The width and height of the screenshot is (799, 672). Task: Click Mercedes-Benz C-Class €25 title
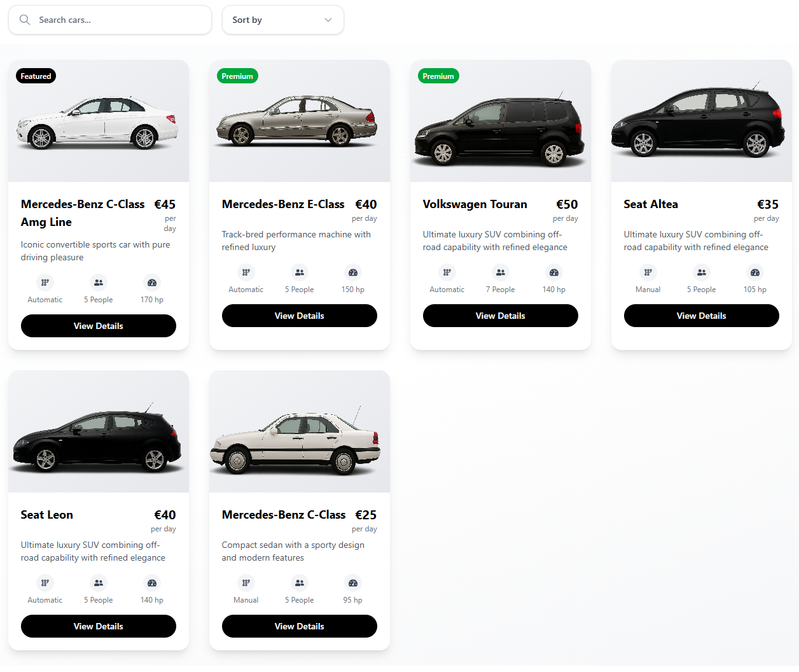[x=284, y=515]
